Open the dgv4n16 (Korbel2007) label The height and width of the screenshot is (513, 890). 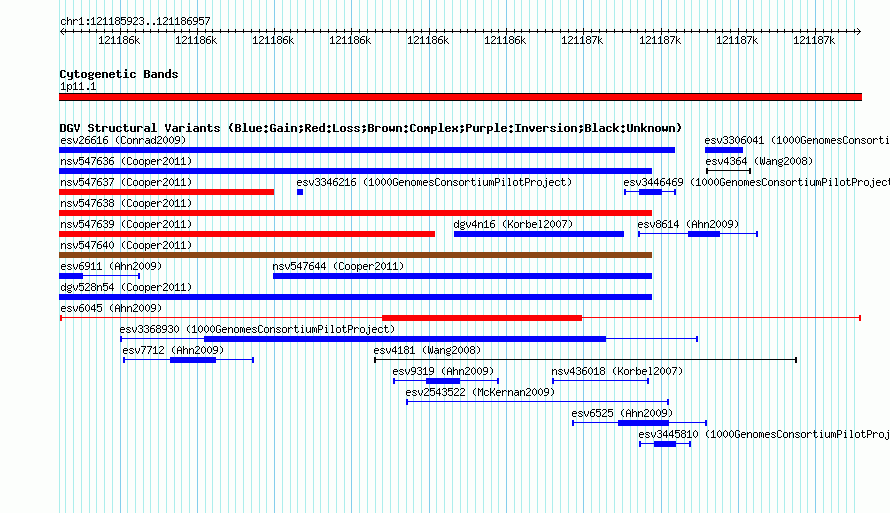pos(513,224)
